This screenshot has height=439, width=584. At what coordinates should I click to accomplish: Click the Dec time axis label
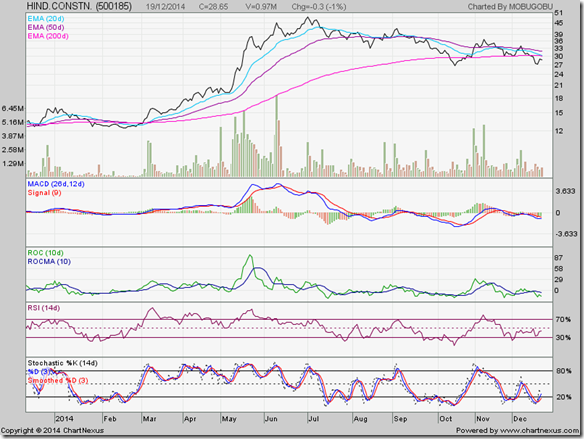(x=520, y=419)
